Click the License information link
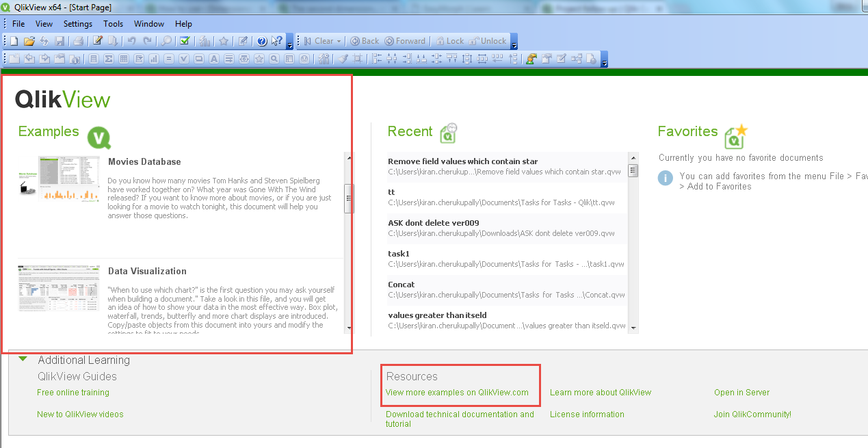Viewport: 868px width, 448px height. (587, 414)
